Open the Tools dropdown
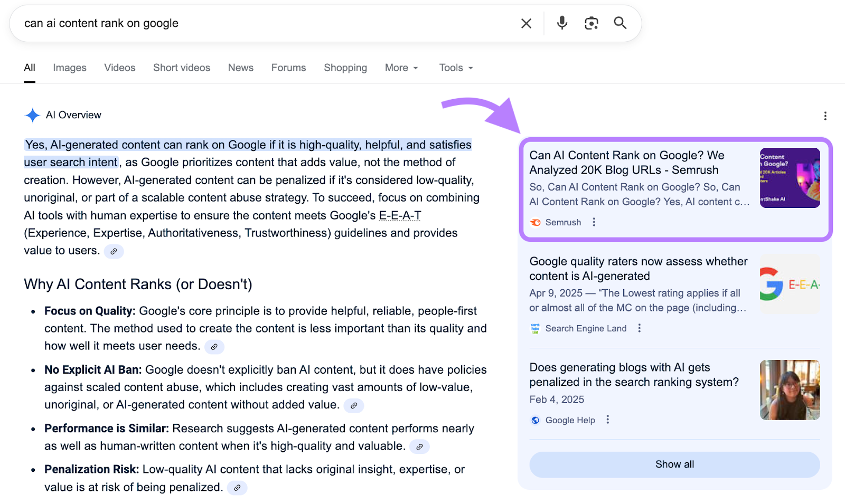Image resolution: width=845 pixels, height=504 pixels. pos(455,68)
